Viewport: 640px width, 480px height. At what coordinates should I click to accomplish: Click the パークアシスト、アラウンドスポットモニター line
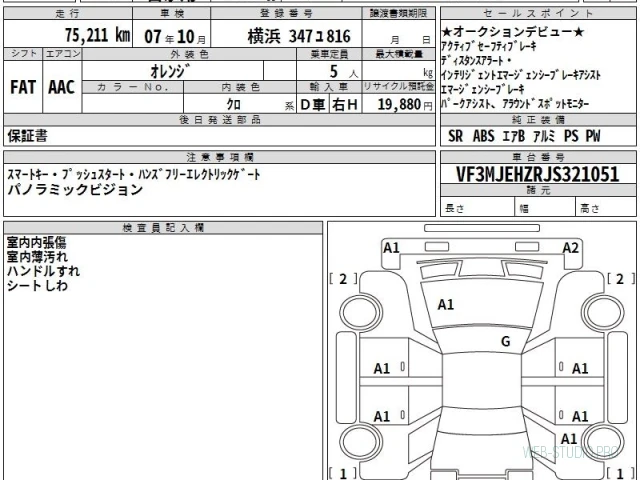(x=515, y=104)
